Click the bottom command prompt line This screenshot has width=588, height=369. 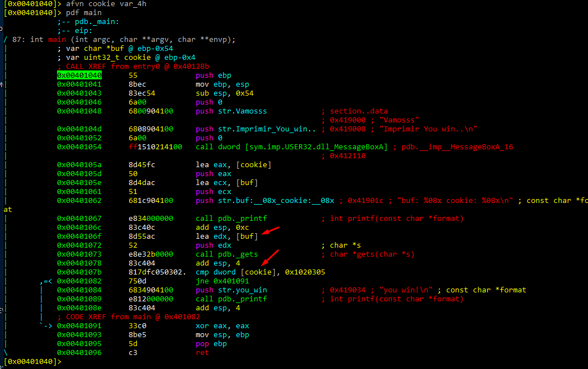point(32,362)
